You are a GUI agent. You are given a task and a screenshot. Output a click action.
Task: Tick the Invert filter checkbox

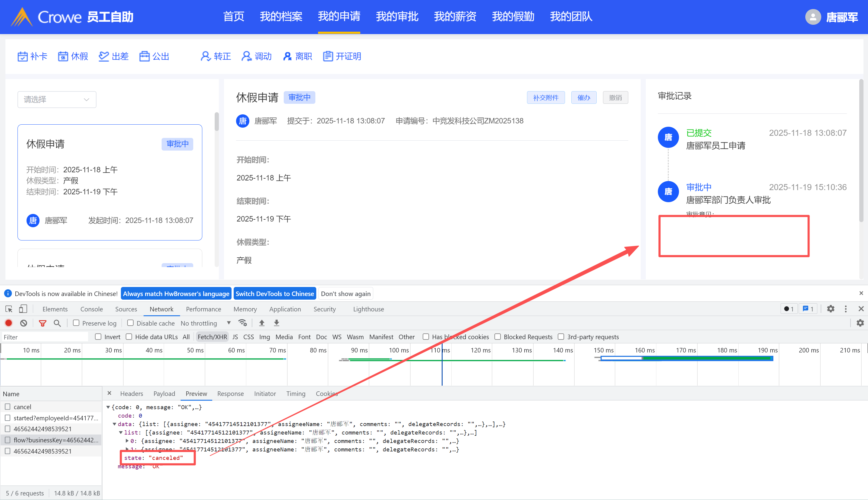(x=98, y=337)
